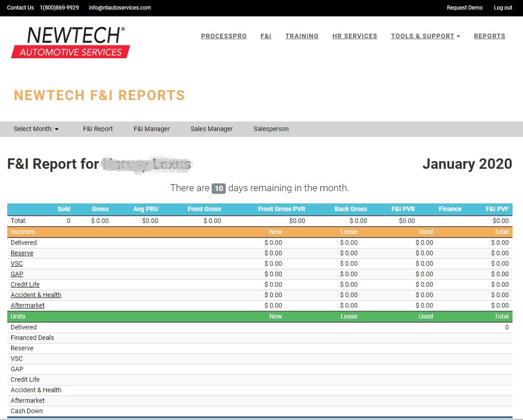Switch to the F&I Manager tab

pos(152,129)
